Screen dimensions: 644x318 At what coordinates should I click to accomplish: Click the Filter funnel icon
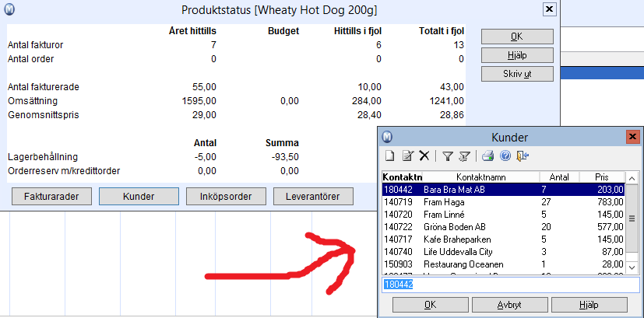coord(447,156)
